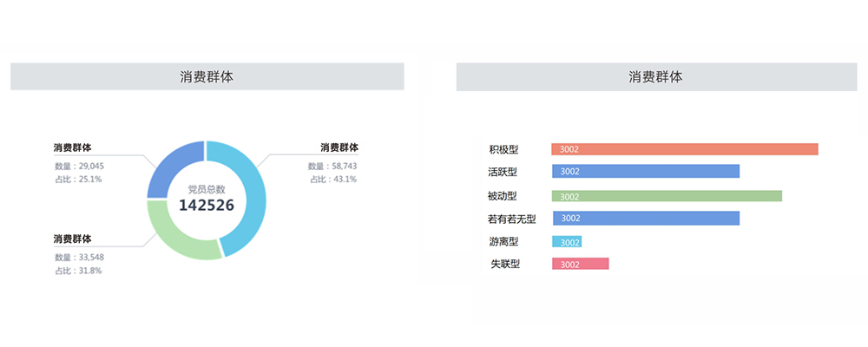Click the 142526 total in donut center
Viewport: 868px width, 347px height.
pos(205,205)
